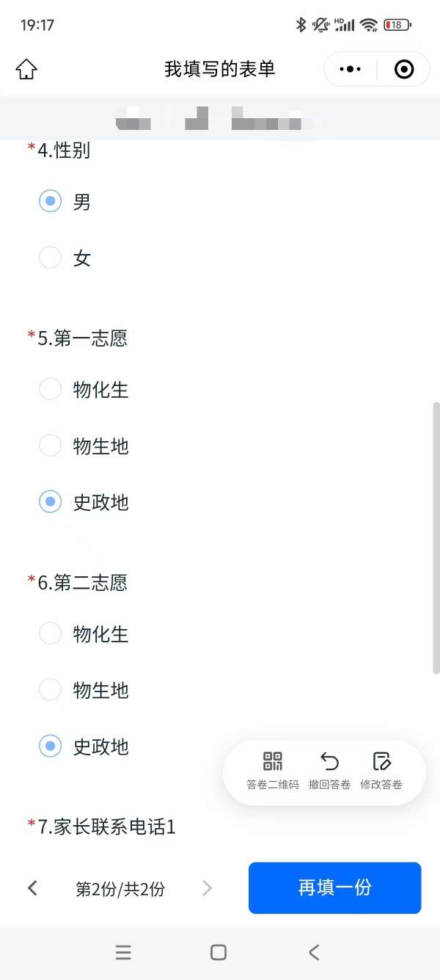
Task: Tap Android back triangle icon
Action: pos(314,953)
